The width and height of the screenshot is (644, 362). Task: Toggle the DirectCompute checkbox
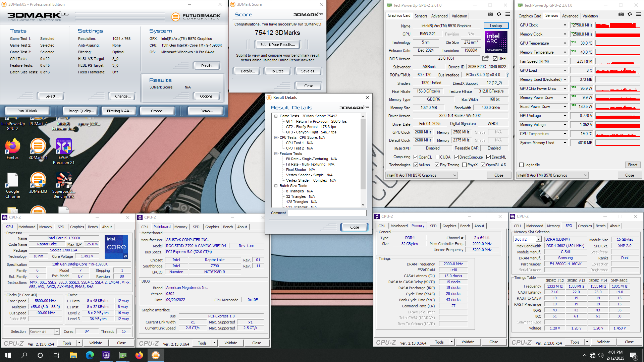pos(457,157)
